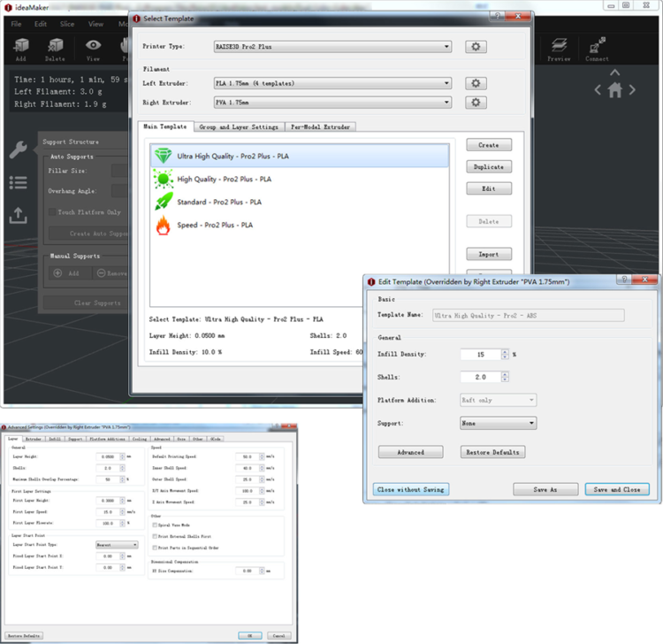Rotate view with the right arrow

click(x=632, y=89)
